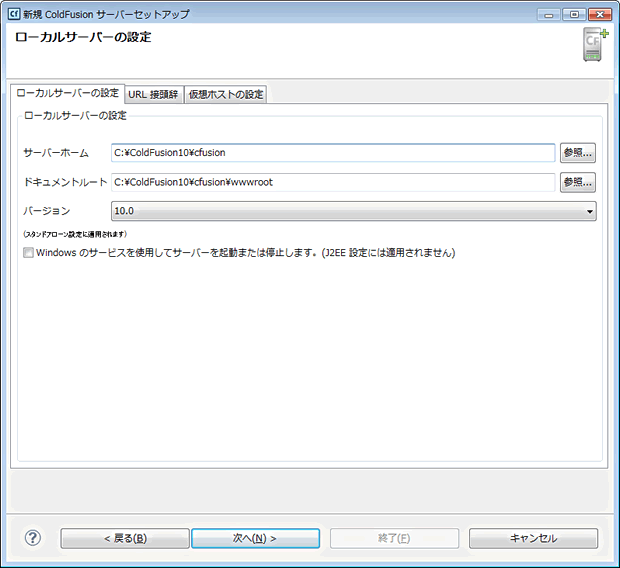
Task: Click the サーバーホーム label
Action: pyautogui.click(x=56, y=153)
